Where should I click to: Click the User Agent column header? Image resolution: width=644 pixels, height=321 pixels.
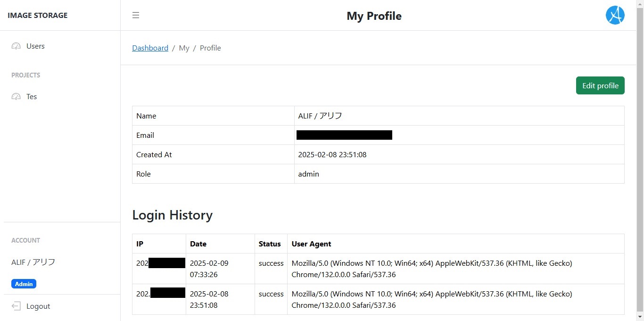click(x=311, y=244)
